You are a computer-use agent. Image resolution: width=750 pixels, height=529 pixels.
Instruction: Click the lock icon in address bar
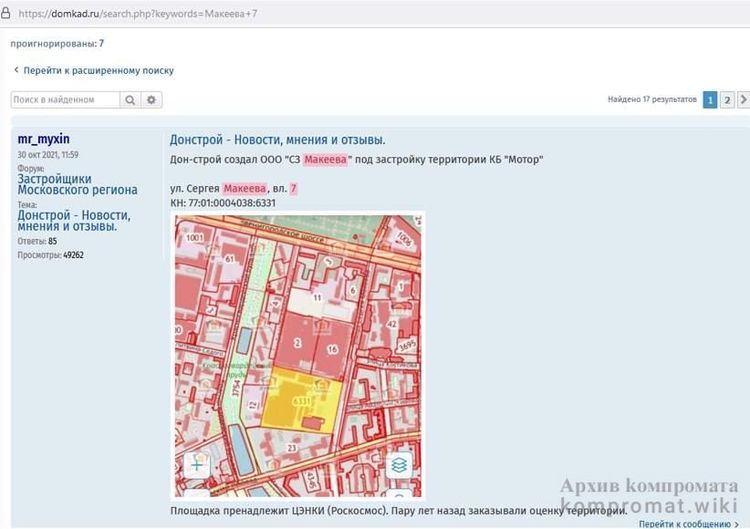pyautogui.click(x=5, y=13)
